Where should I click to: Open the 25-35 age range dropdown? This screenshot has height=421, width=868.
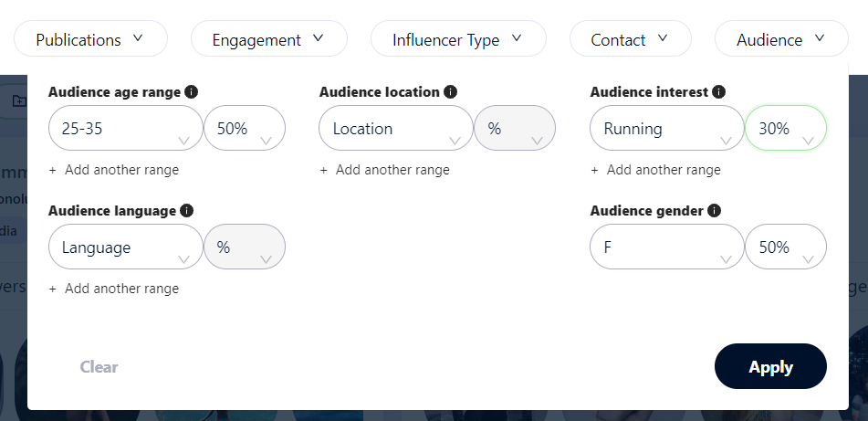coord(125,129)
